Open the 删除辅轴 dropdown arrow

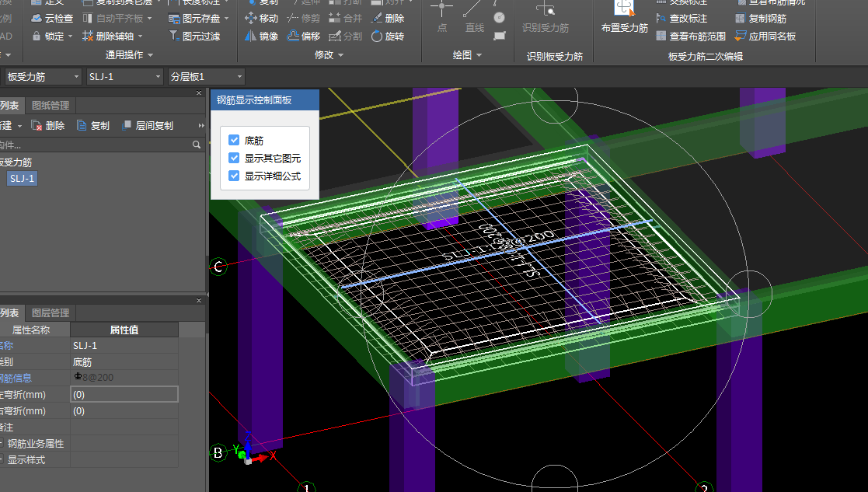pos(140,36)
